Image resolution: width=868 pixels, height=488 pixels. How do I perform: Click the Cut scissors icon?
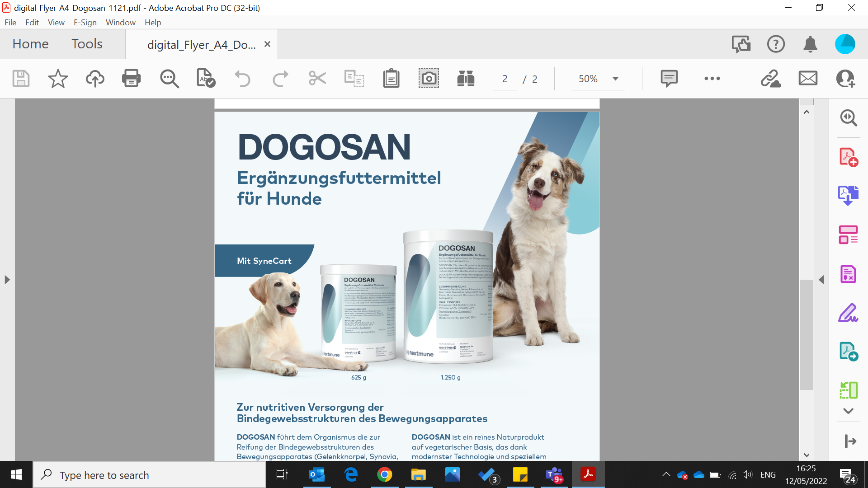point(317,79)
